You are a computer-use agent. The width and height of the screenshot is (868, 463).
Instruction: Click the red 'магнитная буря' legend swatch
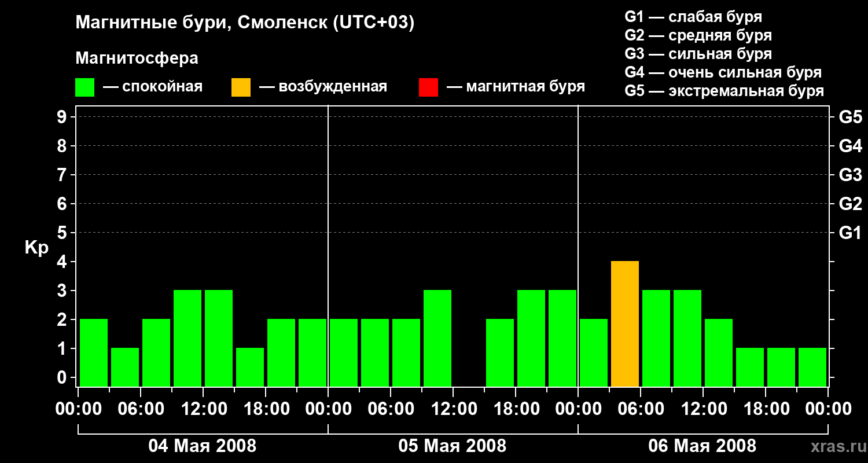[x=428, y=87]
